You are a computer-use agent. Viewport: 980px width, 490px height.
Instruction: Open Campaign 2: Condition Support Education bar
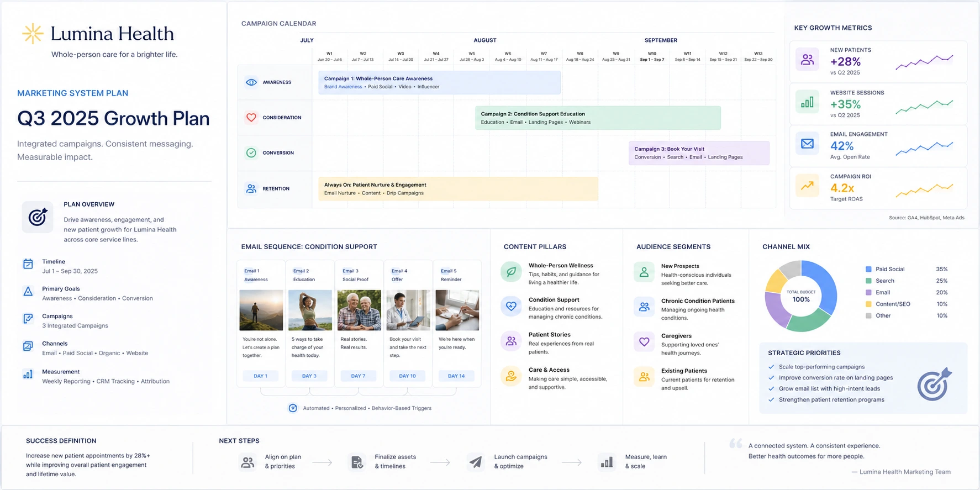pos(598,118)
